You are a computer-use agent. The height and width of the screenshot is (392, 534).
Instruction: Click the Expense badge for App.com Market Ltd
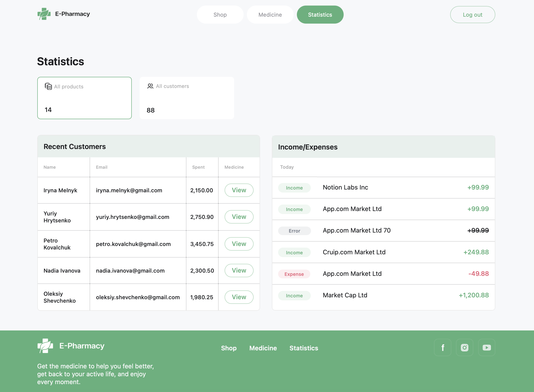(294, 274)
